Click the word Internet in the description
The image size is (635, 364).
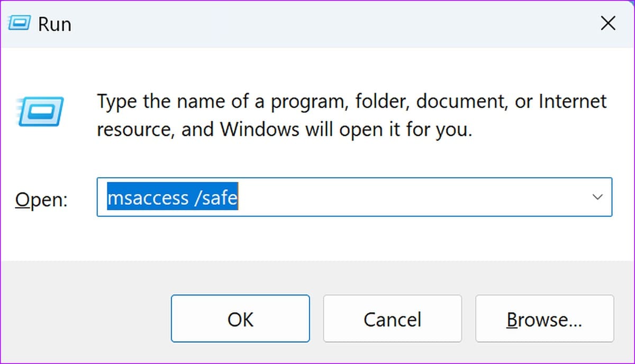[x=573, y=101]
